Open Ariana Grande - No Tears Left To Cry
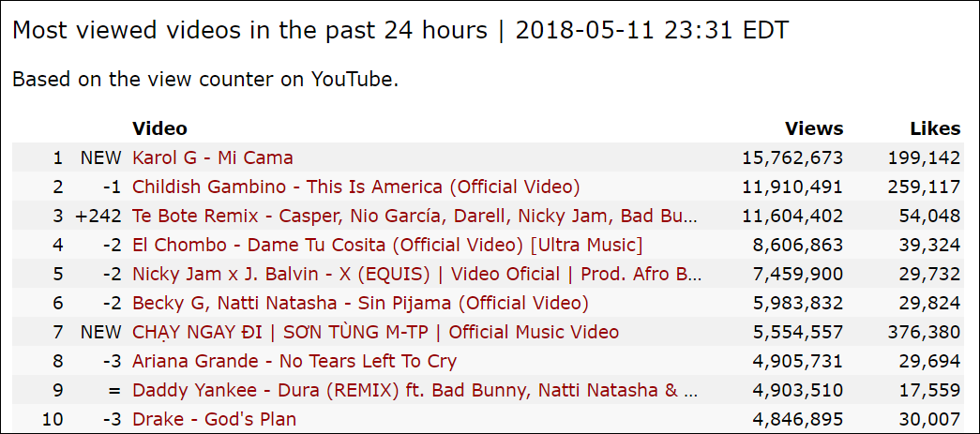 (x=294, y=361)
